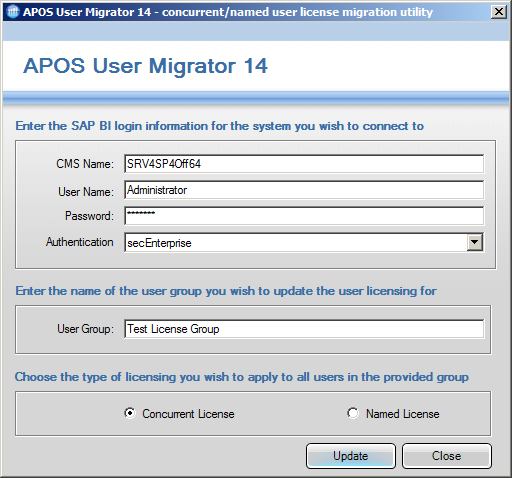Focus the User Group text field
The image size is (512, 478).
coord(304,329)
